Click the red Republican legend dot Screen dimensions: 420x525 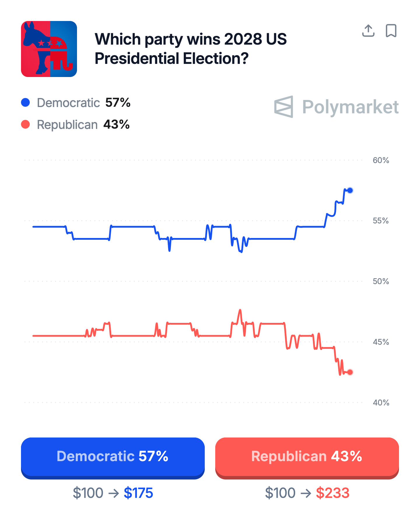tap(26, 124)
